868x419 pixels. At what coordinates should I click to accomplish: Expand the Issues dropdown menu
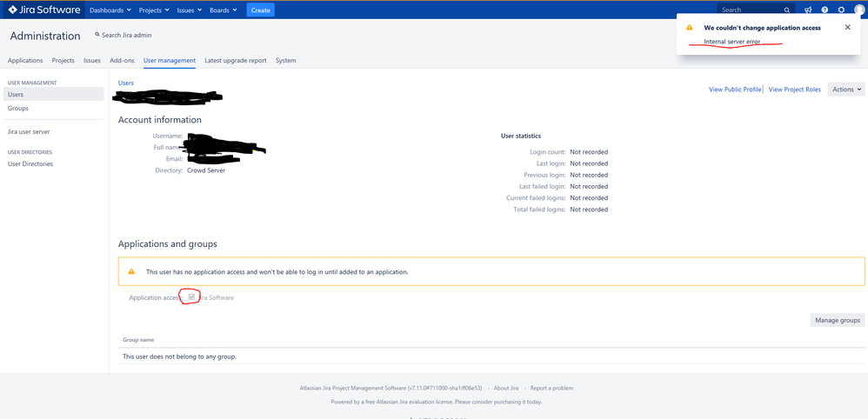190,10
